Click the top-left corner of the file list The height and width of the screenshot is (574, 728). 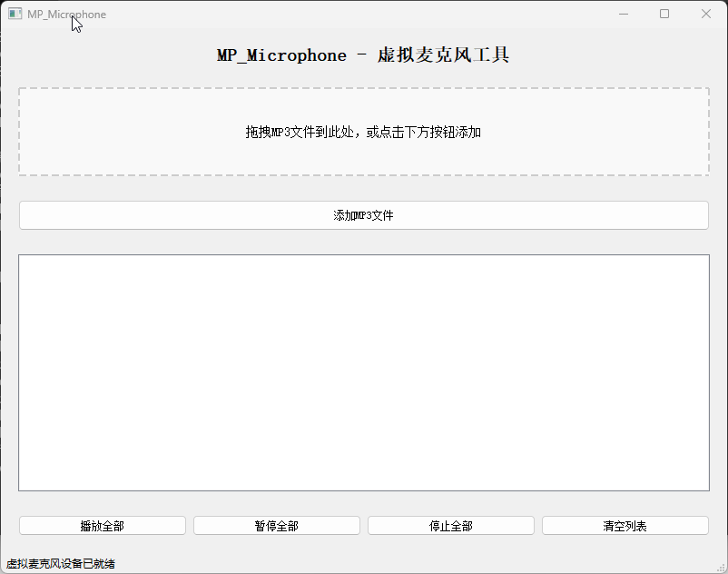24,260
